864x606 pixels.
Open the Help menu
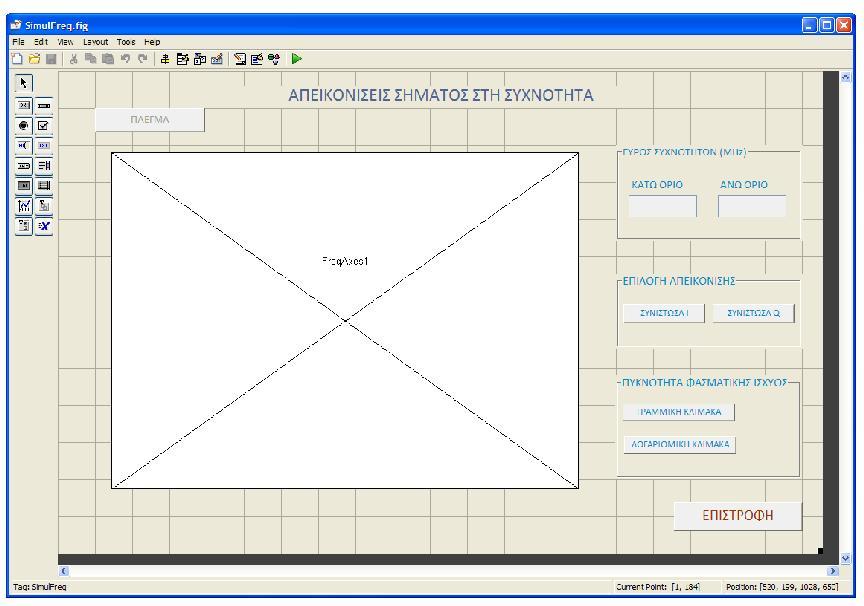click(152, 42)
